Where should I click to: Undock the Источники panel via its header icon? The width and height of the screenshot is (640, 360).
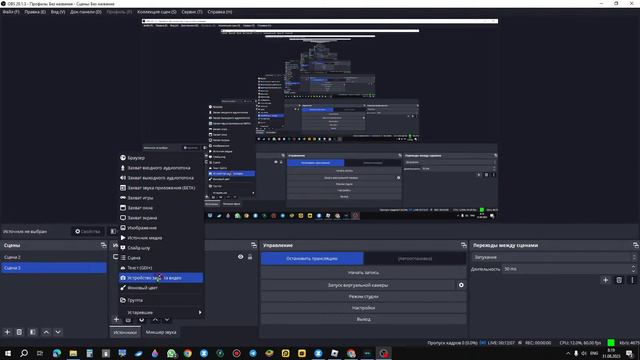point(254,245)
